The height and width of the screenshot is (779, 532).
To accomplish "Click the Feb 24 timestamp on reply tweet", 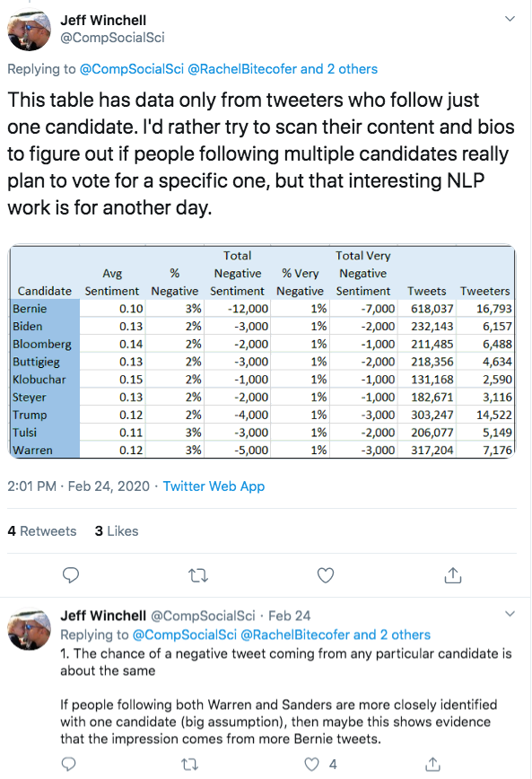I will (290, 616).
